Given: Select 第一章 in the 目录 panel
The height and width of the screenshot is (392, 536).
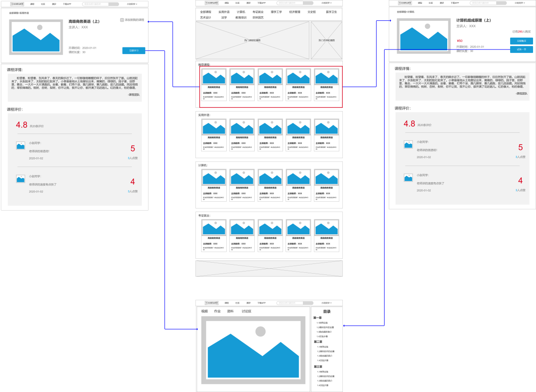Looking at the screenshot, I should click(318, 318).
